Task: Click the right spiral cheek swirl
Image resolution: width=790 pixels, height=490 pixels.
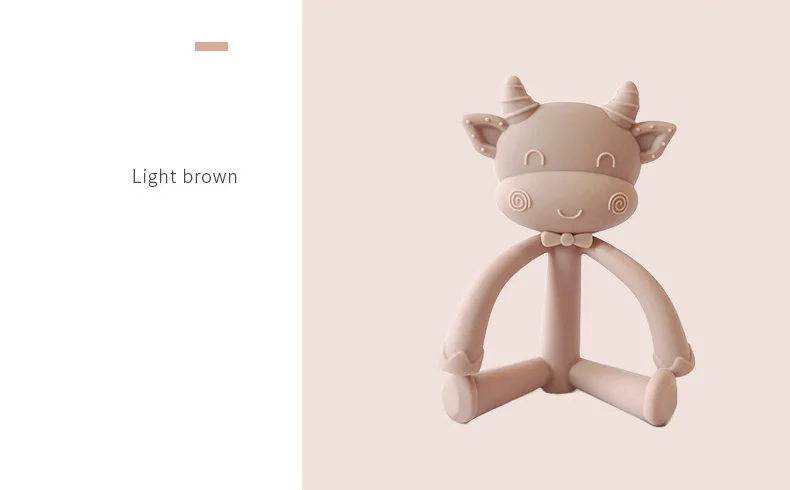Action: tap(618, 203)
